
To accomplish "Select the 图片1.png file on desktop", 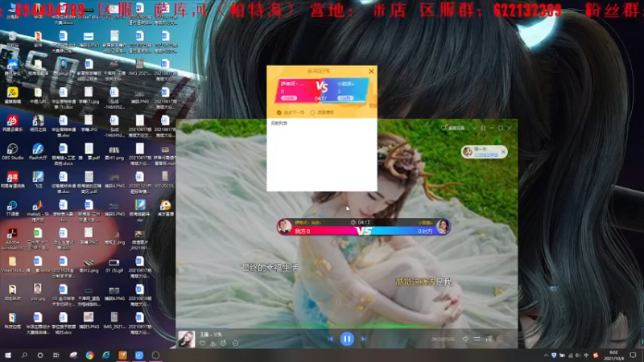I will point(114,153).
